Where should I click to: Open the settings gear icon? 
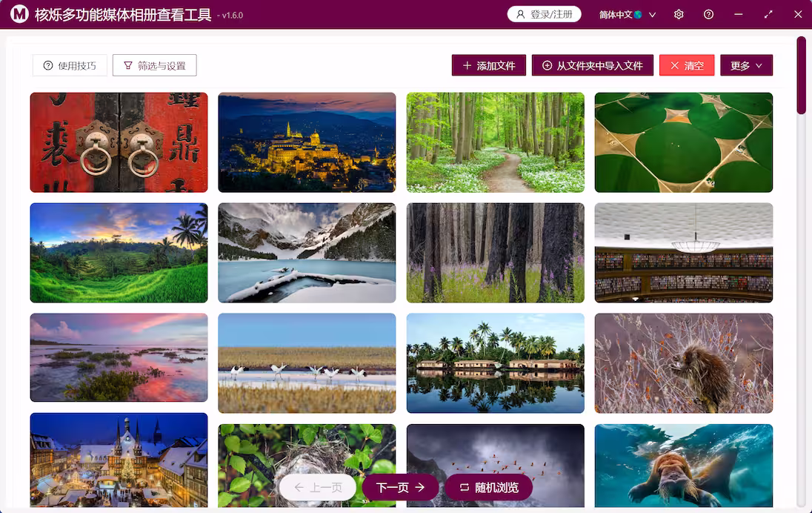point(678,14)
